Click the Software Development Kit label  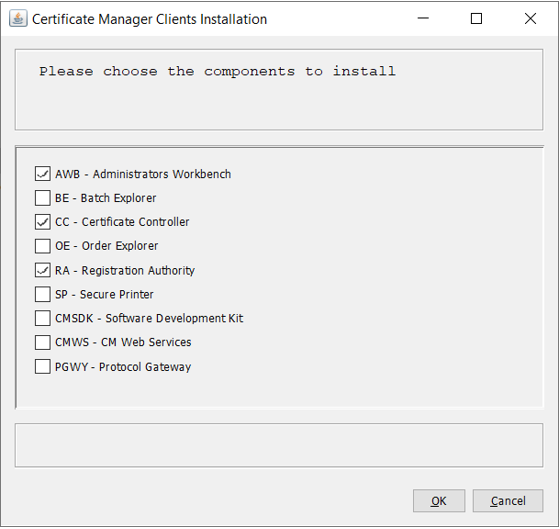click(174, 318)
